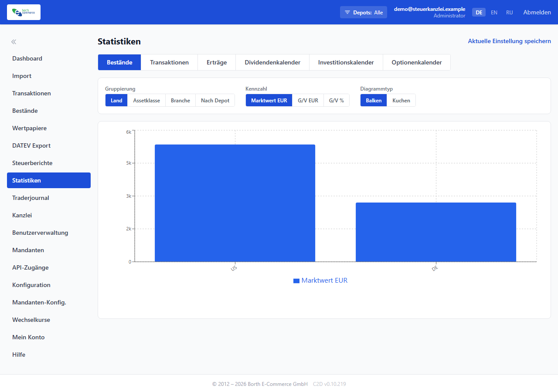Group chart by Branche
Viewport: 558px width, 392px height.
(x=180, y=100)
